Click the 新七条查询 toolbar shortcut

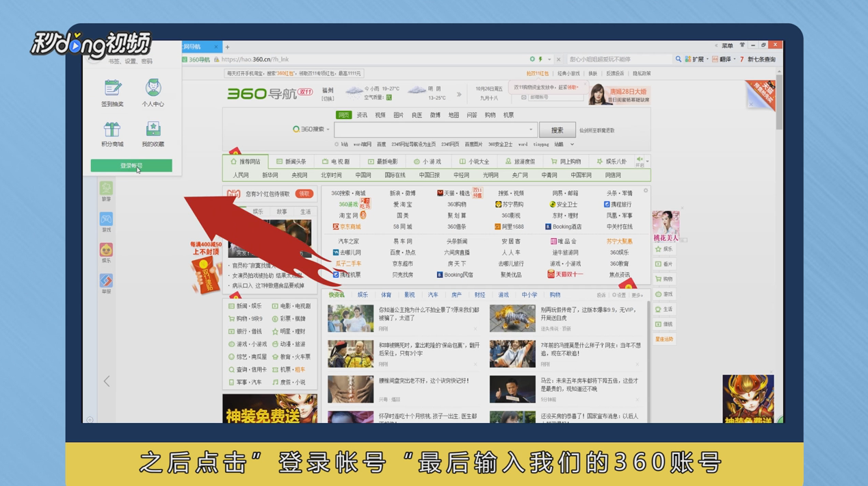(x=759, y=60)
